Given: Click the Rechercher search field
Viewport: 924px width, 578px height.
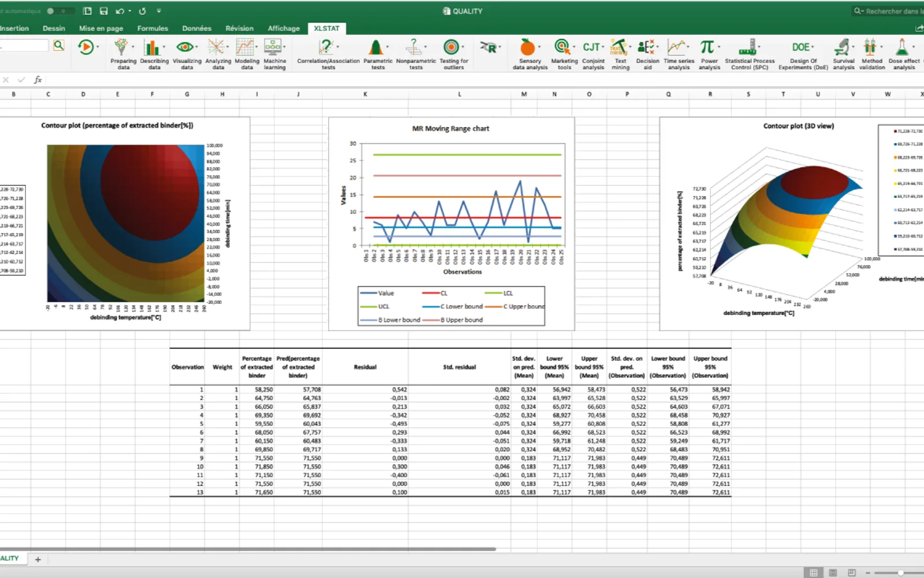Looking at the screenshot, I should tap(888, 11).
